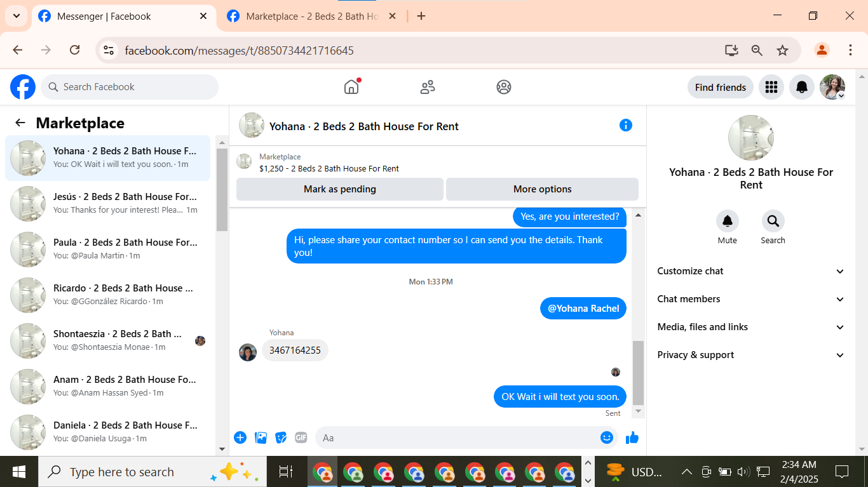The image size is (868, 487).
Task: Click Mark as pending button
Action: pos(340,189)
